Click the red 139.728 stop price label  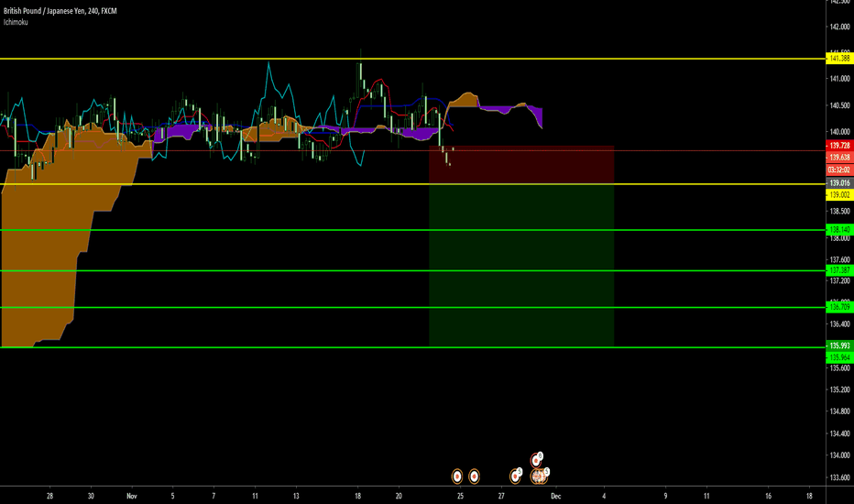[838, 146]
